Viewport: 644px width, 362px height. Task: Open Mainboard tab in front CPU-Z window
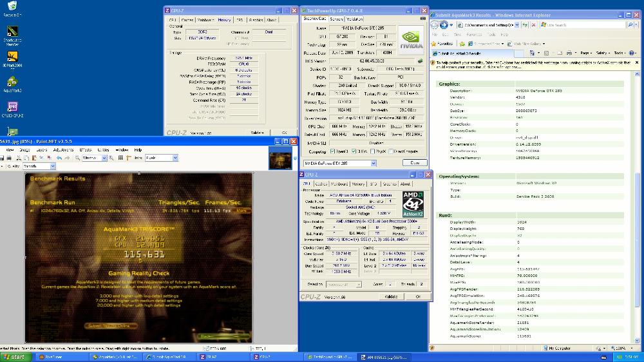coord(339,184)
